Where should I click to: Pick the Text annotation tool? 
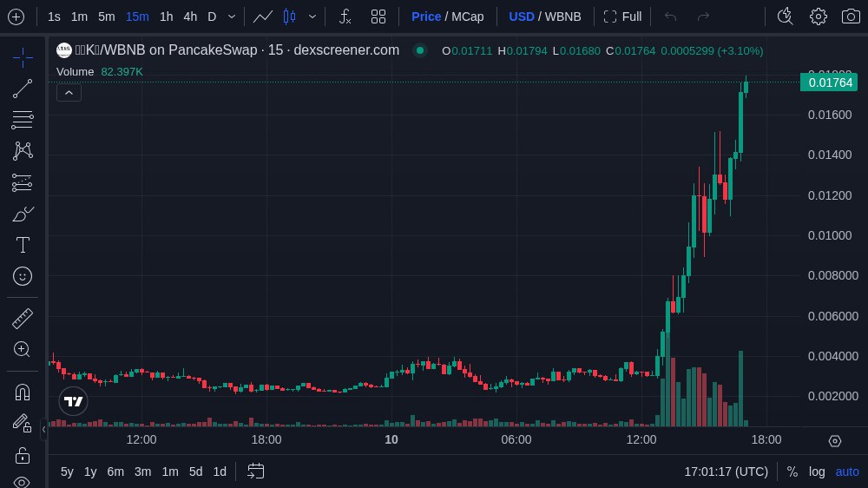pyautogui.click(x=23, y=245)
